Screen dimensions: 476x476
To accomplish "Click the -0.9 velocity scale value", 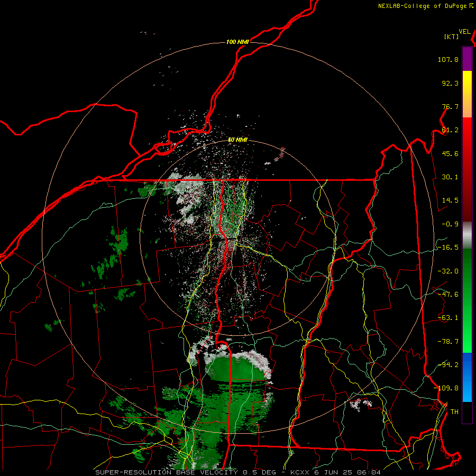I will (450, 224).
